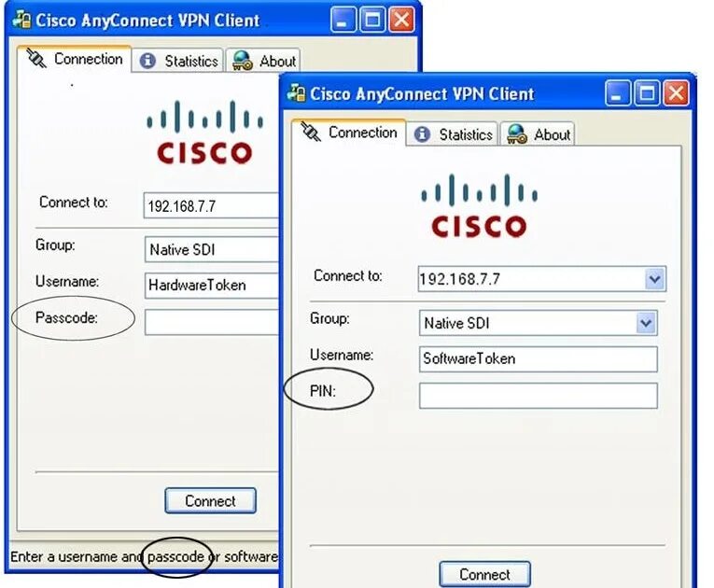The height and width of the screenshot is (588, 714).
Task: Click Username field containing HardwareToken
Action: (x=212, y=286)
